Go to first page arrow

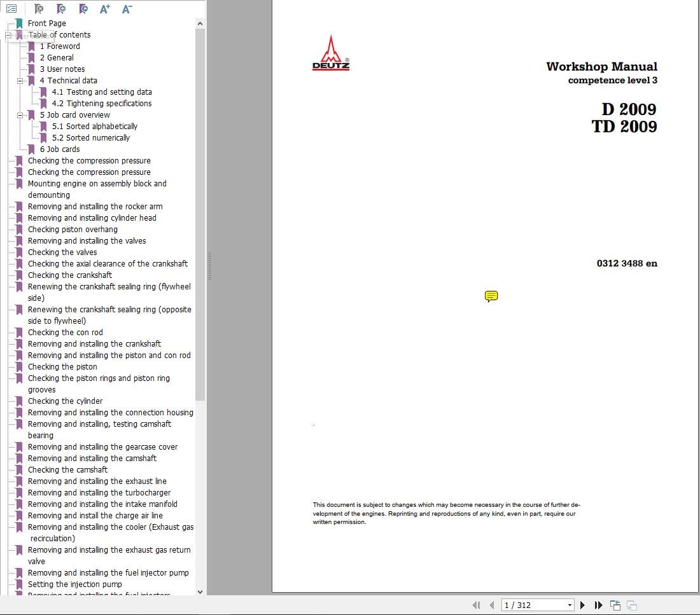[x=477, y=605]
